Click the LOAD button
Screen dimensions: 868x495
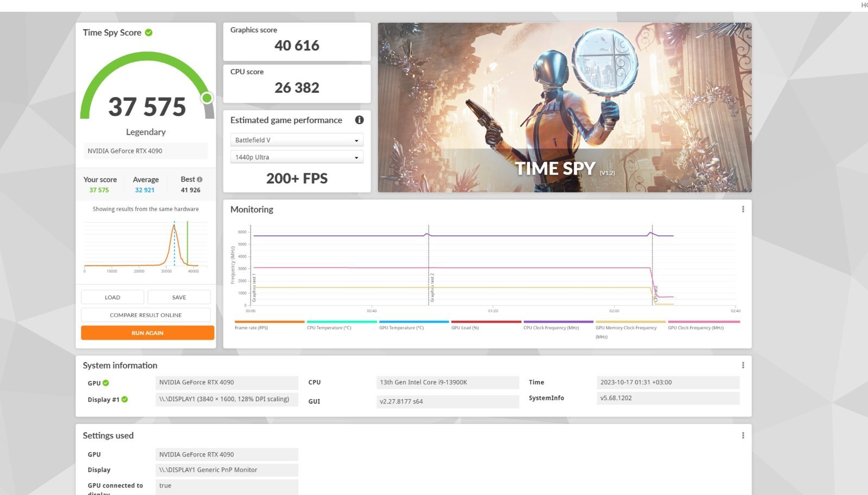112,297
